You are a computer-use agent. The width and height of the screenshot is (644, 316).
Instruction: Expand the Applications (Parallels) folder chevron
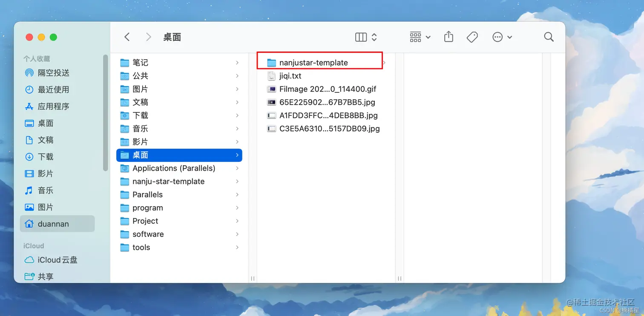click(237, 168)
